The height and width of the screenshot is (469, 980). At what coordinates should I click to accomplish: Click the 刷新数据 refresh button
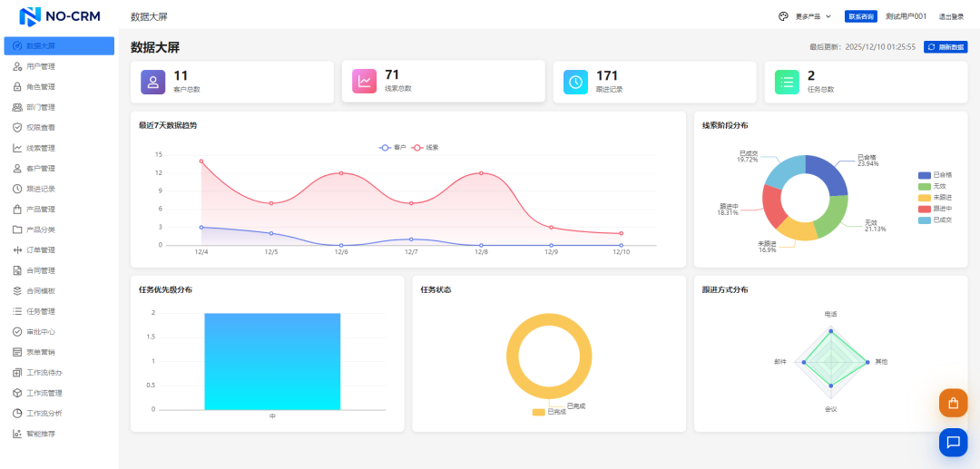pos(946,47)
